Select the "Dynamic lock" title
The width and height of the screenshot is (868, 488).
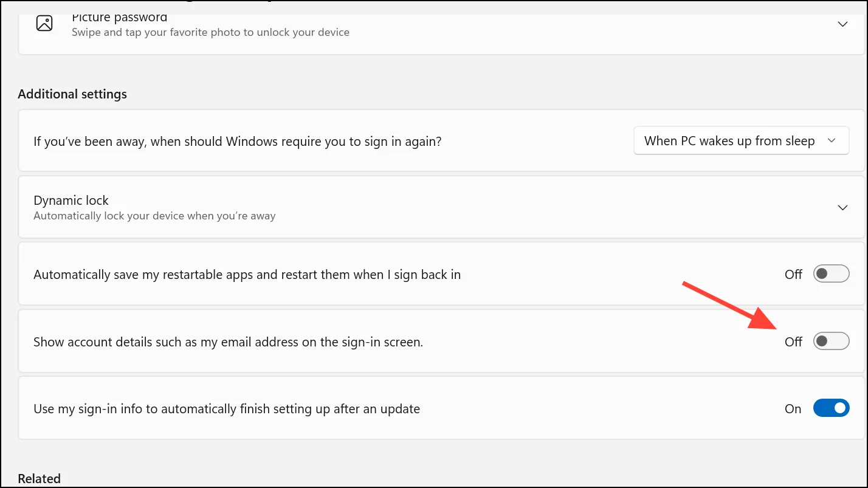click(x=71, y=201)
